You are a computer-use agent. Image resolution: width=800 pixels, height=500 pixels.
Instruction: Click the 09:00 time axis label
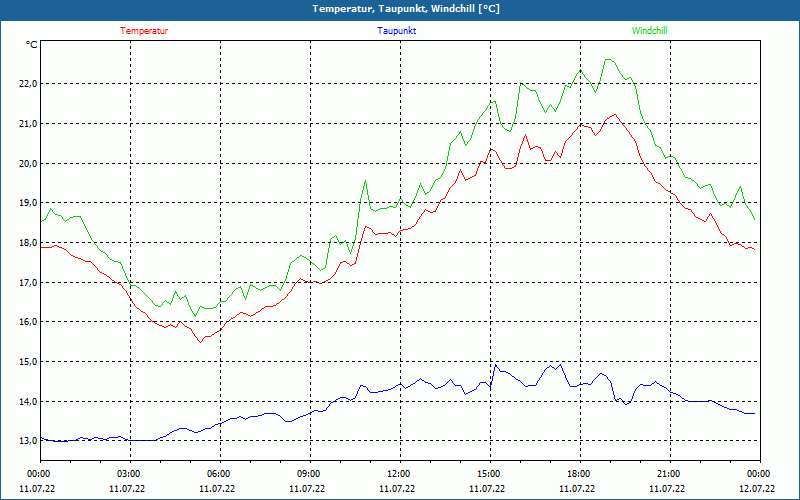(310, 474)
